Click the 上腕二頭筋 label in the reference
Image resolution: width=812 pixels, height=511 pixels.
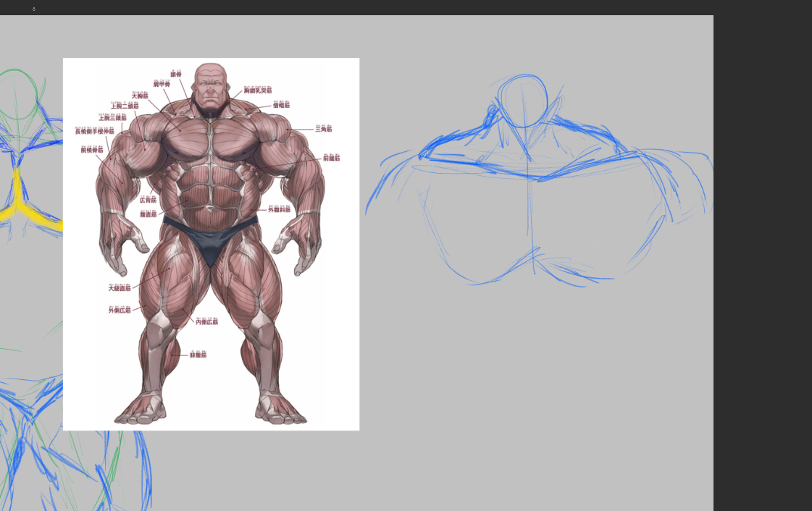(125, 106)
